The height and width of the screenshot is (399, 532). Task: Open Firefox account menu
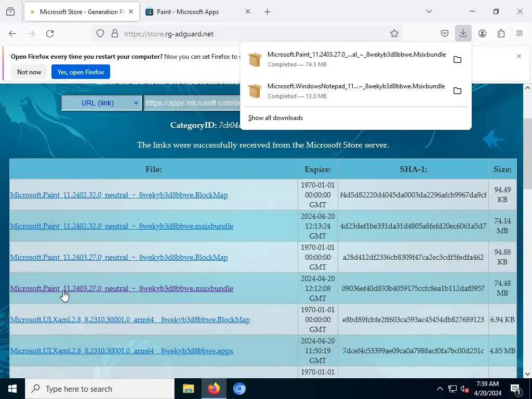tap(482, 34)
